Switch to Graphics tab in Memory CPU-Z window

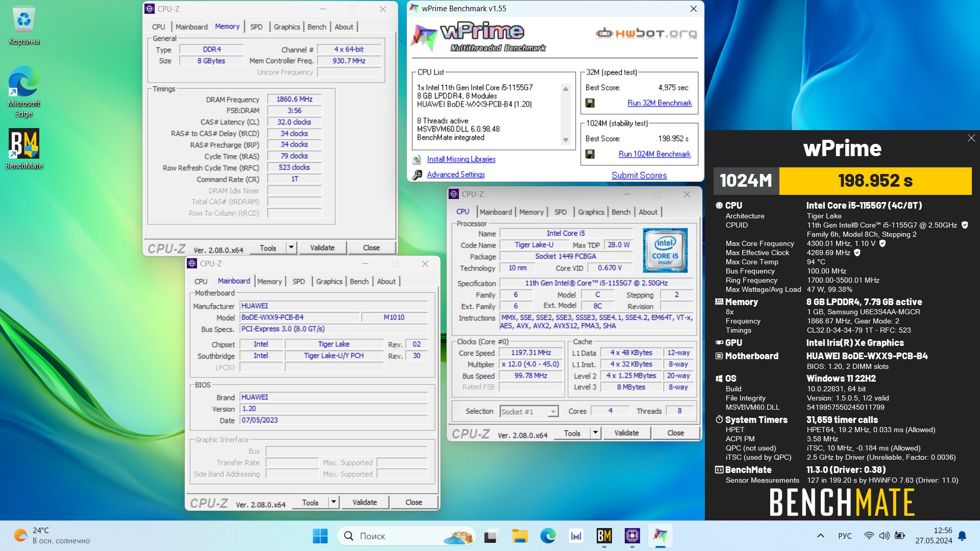pos(287,27)
